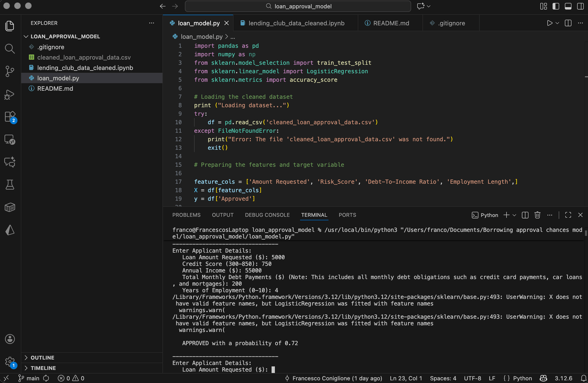Click the Python 3.12.6 interpreter version
Screen dimensions: 588x383
tap(563, 378)
